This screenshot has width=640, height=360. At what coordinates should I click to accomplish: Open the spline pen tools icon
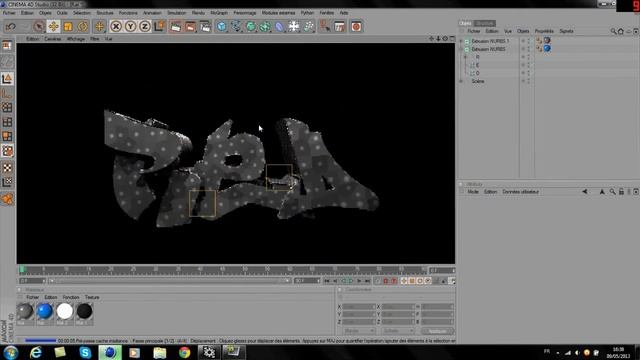236,27
